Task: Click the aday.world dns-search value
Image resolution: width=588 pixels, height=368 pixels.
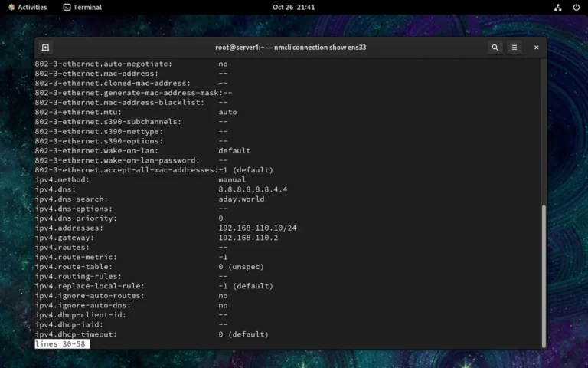Action: click(x=241, y=199)
